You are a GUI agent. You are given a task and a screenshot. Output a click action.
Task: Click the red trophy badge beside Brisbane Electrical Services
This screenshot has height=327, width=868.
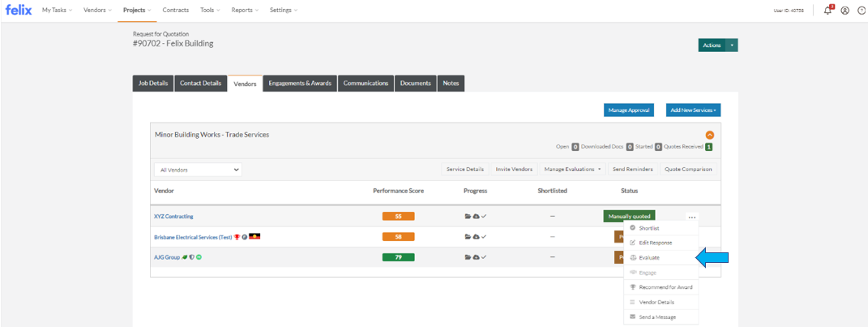pos(237,237)
